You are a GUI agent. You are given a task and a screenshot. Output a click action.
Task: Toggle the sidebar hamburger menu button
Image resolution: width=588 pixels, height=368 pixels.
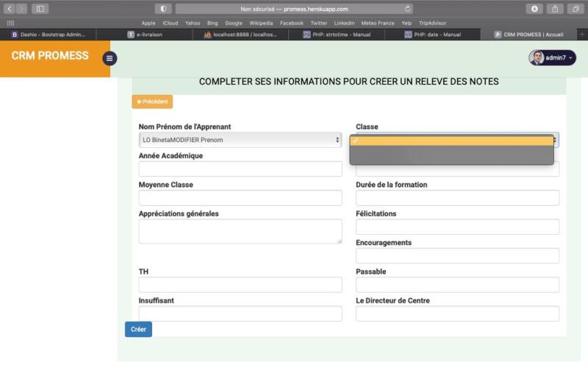(110, 58)
